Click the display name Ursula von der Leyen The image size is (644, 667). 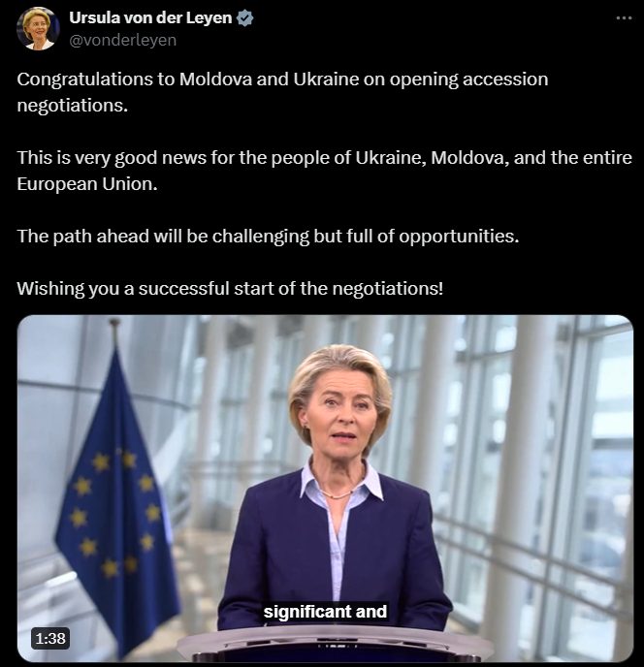click(x=150, y=17)
